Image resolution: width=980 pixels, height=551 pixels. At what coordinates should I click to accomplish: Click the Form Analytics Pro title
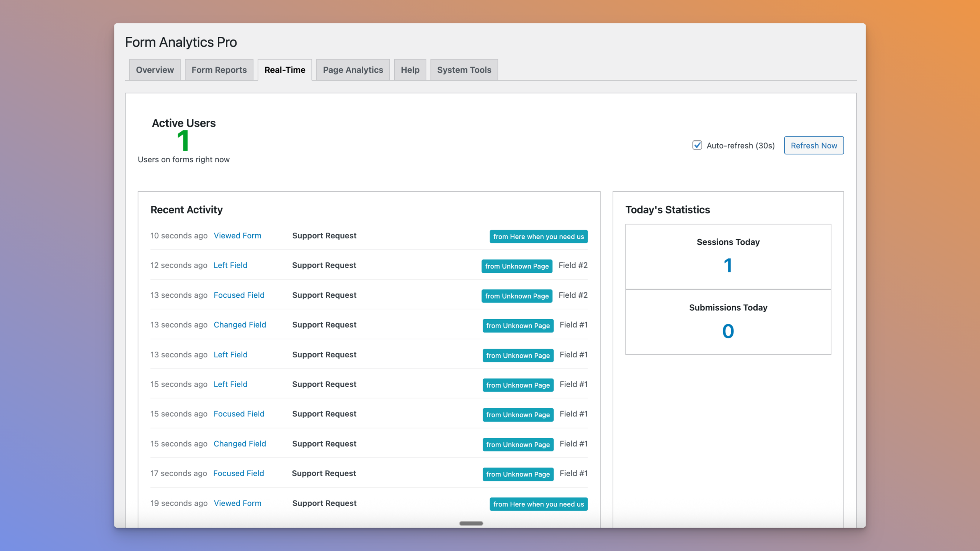(x=181, y=42)
